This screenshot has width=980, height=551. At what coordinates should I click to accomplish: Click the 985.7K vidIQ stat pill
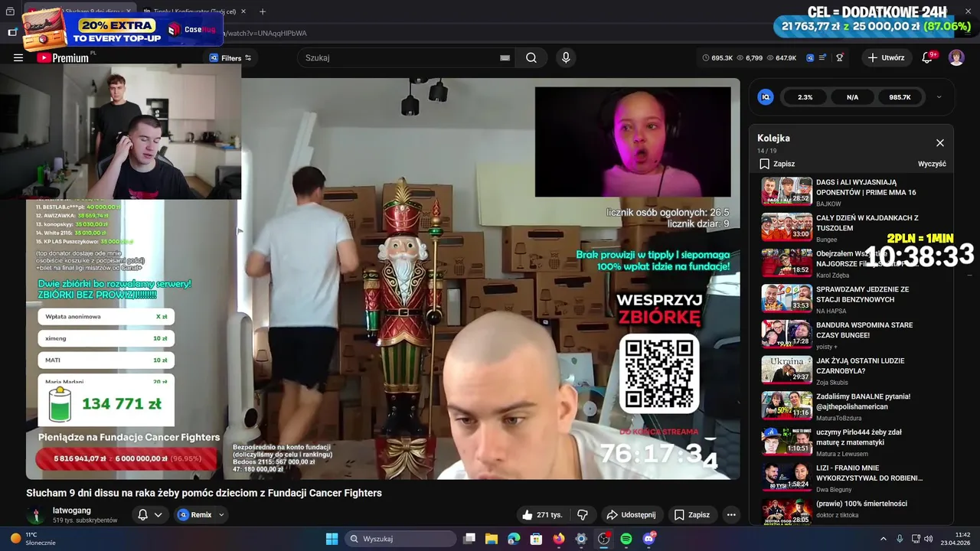tap(900, 97)
